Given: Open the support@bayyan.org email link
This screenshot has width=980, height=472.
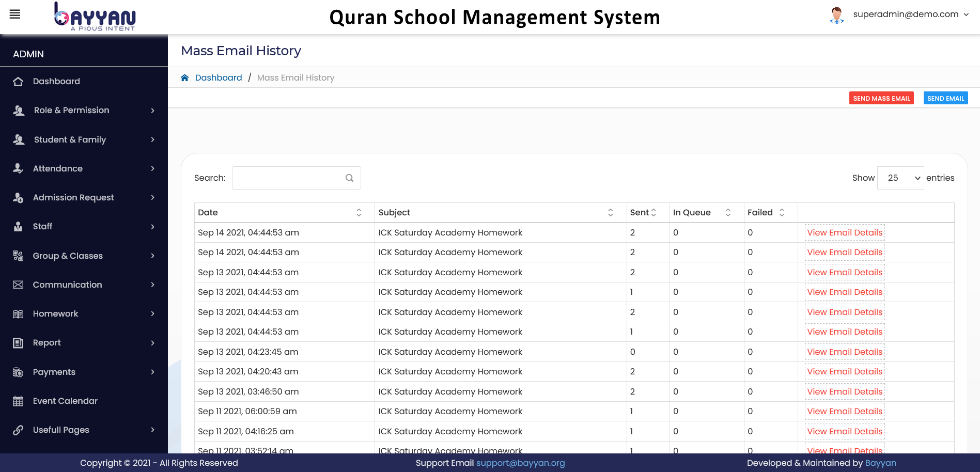Looking at the screenshot, I should tap(520, 463).
